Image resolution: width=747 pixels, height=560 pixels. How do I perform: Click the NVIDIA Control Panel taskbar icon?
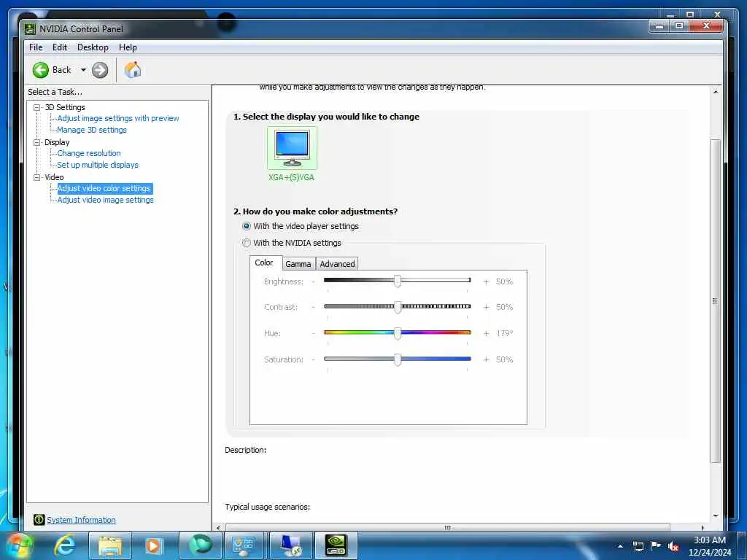(336, 545)
